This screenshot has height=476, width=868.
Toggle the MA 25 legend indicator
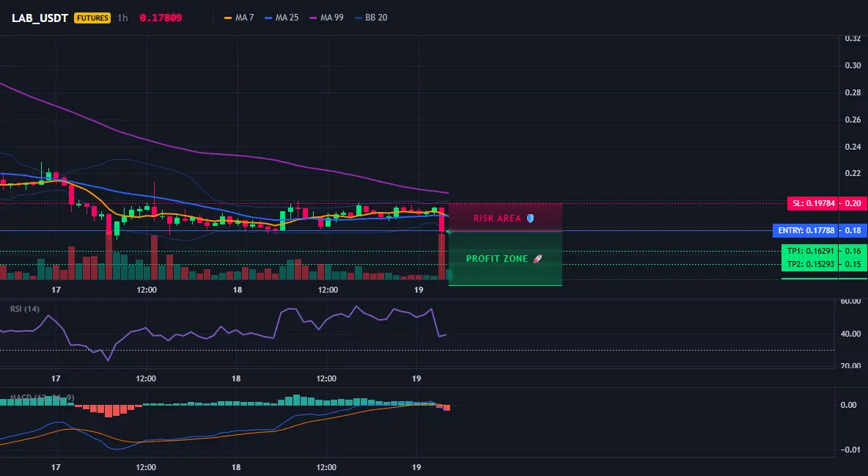[x=282, y=18]
